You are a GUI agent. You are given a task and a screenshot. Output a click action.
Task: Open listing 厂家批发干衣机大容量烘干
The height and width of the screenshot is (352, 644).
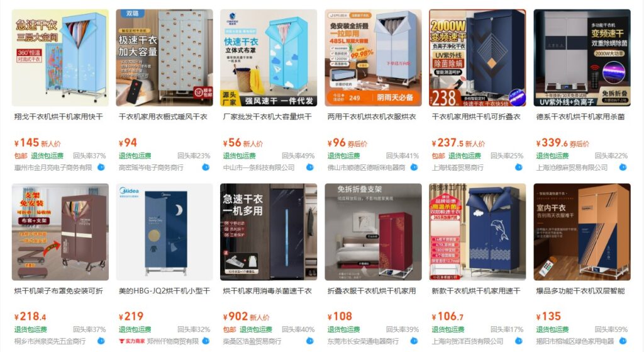tap(267, 116)
